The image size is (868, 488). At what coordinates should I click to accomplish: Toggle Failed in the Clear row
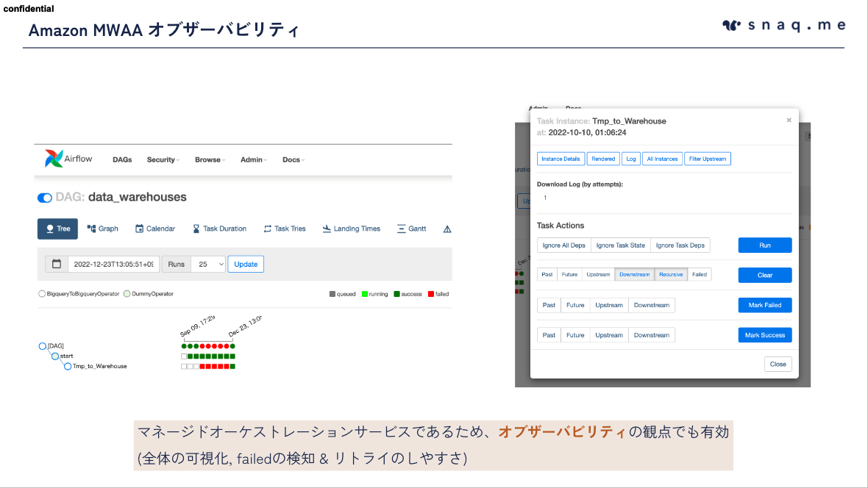pyautogui.click(x=700, y=274)
